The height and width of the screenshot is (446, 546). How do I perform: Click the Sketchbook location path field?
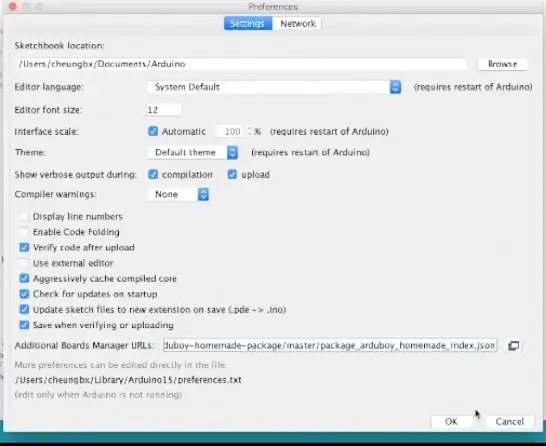[x=241, y=64]
